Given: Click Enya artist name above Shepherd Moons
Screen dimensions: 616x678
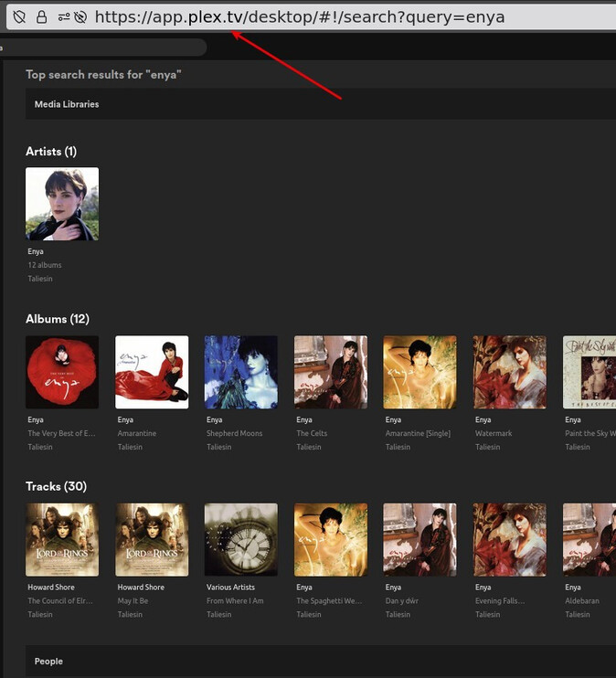Looking at the screenshot, I should tap(214, 419).
